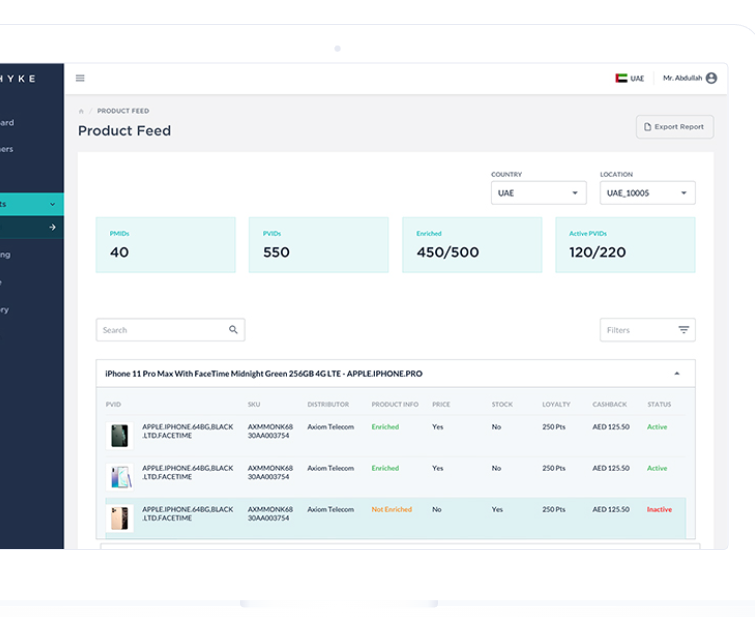The width and height of the screenshot is (755, 617).
Task: Click the orange Not Enriched label
Action: coord(391,509)
